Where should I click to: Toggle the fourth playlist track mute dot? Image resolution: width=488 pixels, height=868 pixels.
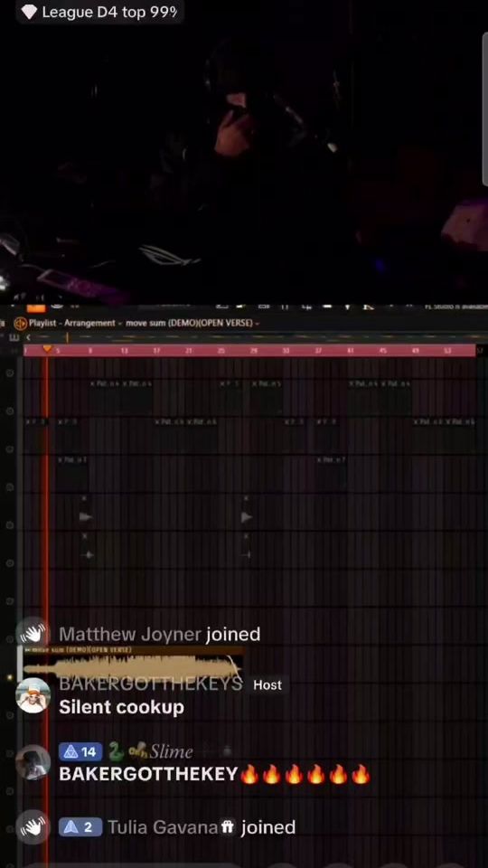(9, 487)
